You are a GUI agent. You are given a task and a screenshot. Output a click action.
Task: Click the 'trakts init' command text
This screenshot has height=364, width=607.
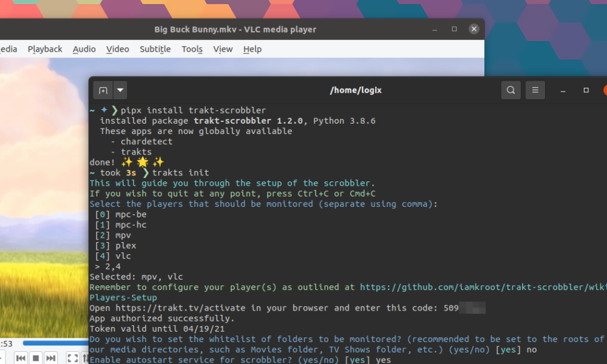pos(180,172)
